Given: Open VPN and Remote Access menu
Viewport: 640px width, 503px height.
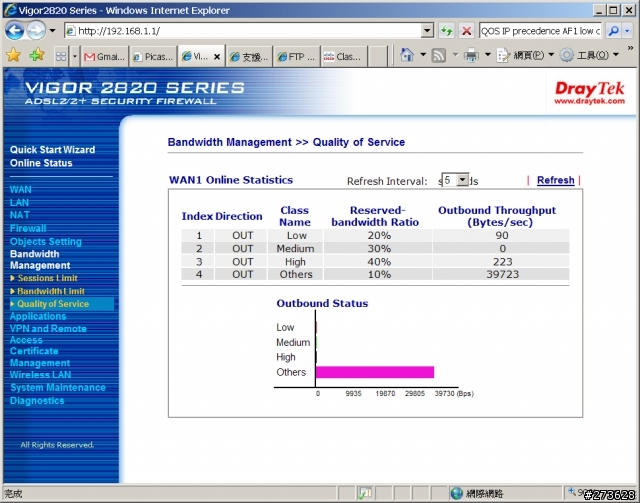Looking at the screenshot, I should pos(48,334).
